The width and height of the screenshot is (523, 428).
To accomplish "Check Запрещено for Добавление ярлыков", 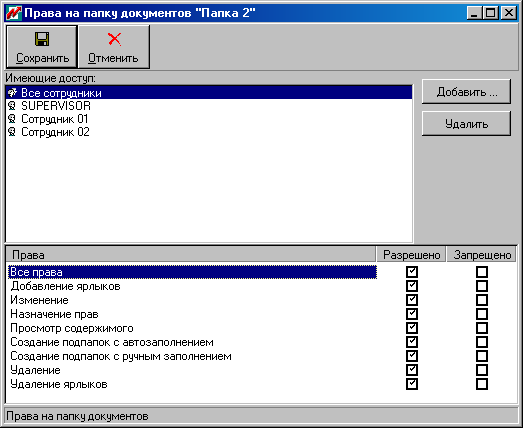I will pyautogui.click(x=482, y=286).
